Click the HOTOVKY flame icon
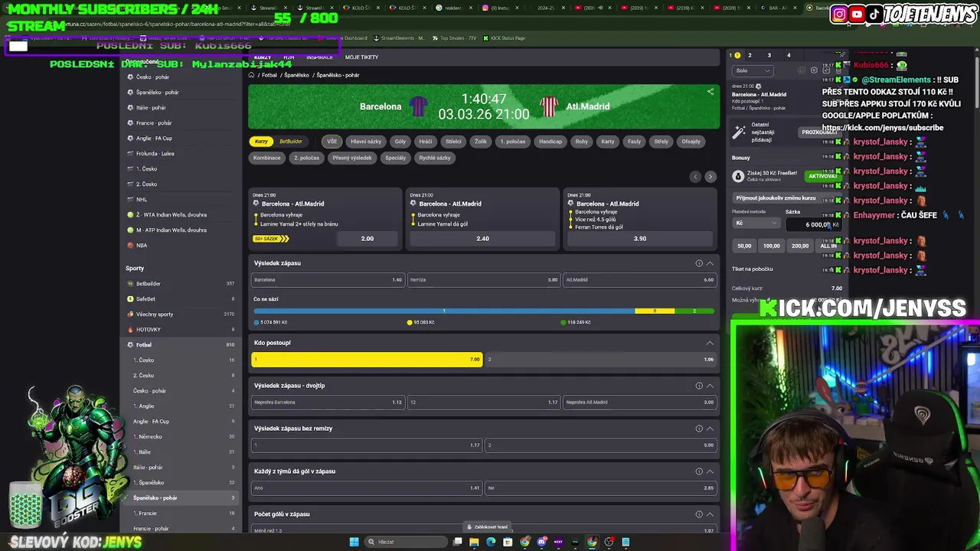Image resolution: width=980 pixels, height=551 pixels. coord(130,329)
